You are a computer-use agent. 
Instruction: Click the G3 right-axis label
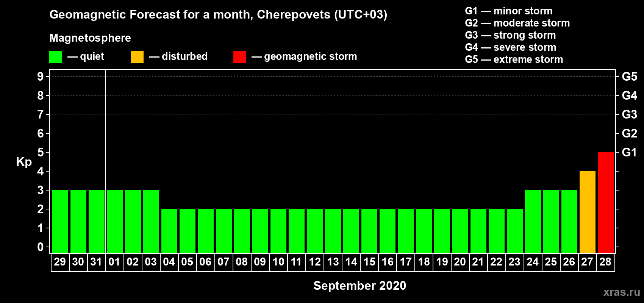pyautogui.click(x=630, y=114)
